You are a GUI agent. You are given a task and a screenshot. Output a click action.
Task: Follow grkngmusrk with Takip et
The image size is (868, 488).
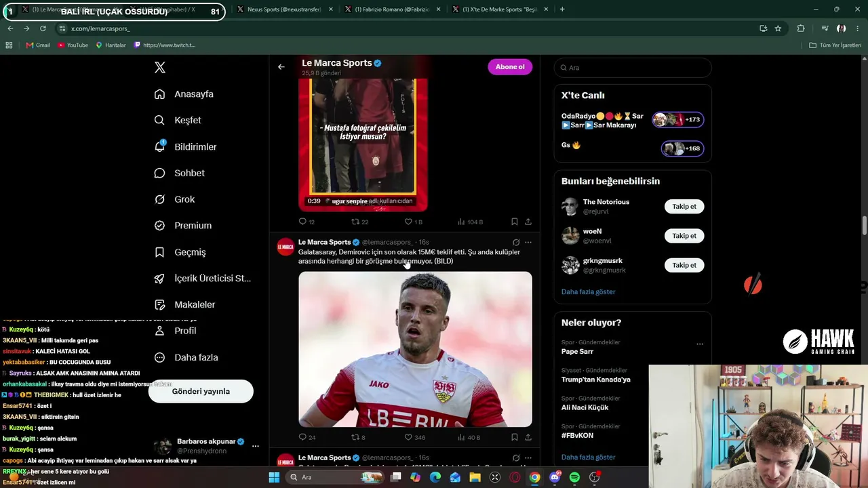coord(684,266)
